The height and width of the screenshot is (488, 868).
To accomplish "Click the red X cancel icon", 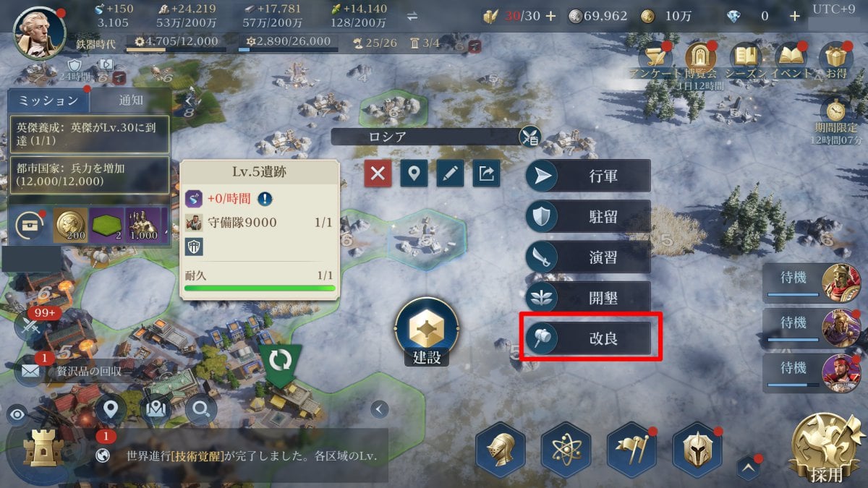I will coord(378,174).
